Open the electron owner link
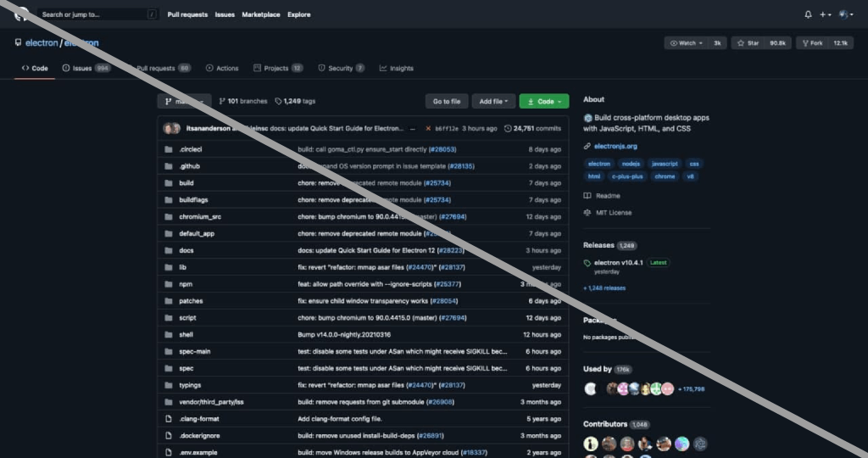Viewport: 868px width, 458px height. tap(42, 42)
